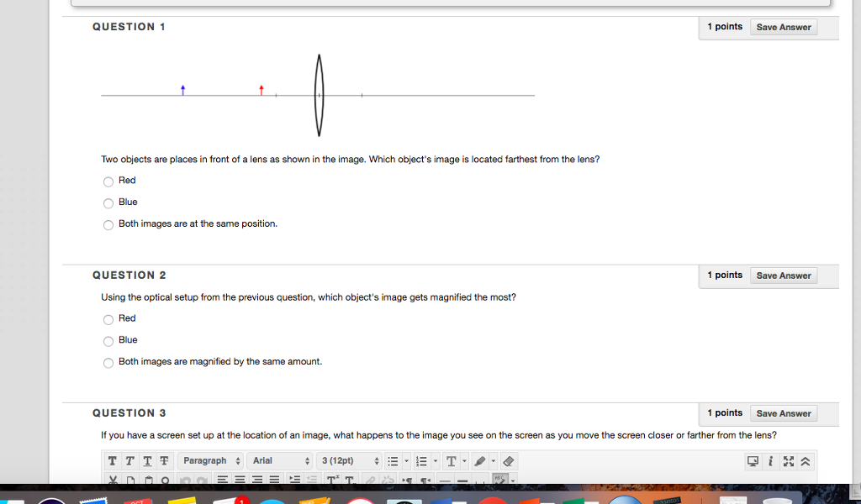Click the preview monitor icon
Image resolution: width=861 pixels, height=504 pixels.
click(x=753, y=460)
